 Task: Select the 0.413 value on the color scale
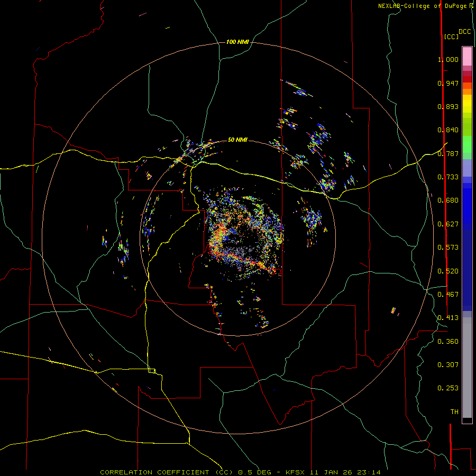[448, 318]
